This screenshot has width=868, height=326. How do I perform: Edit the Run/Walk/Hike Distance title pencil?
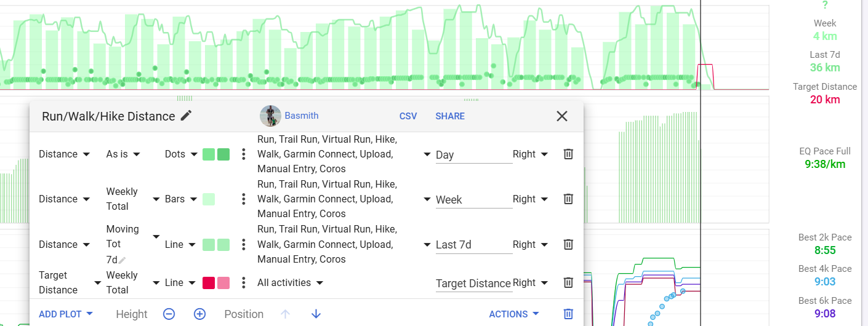tap(187, 116)
